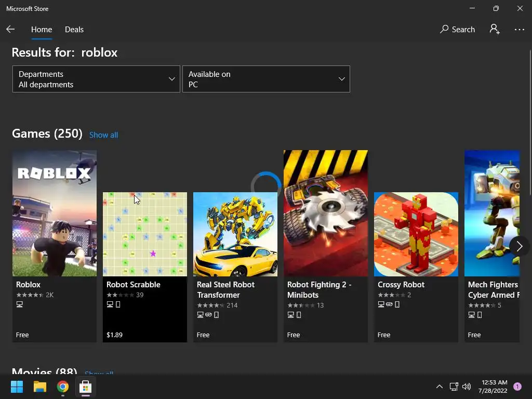Click the PC icon under Mech Fighters
Screen dimensions: 532x399
[x=472, y=315]
